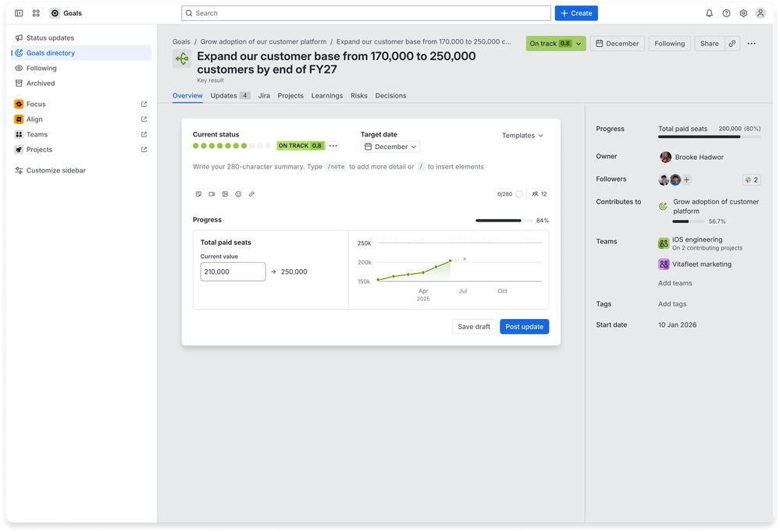Click Post update
This screenshot has width=780, height=532.
point(525,327)
